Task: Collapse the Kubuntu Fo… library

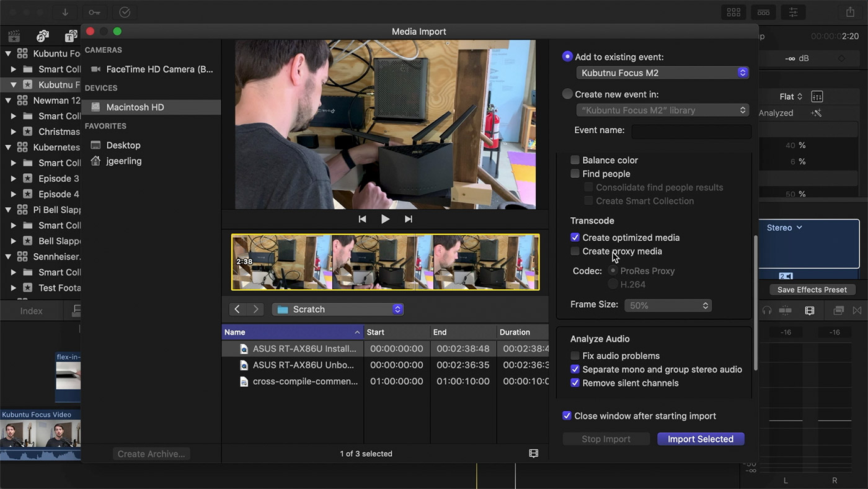Action: [x=8, y=53]
